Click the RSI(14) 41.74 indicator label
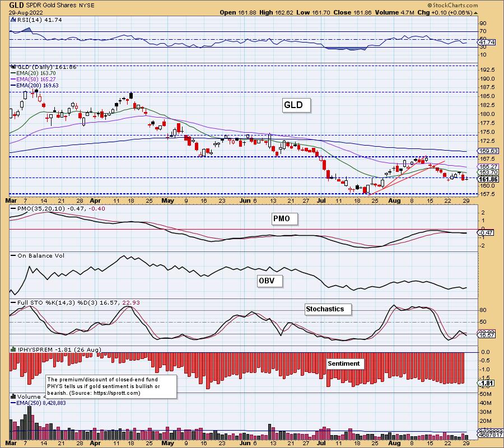504x448 pixels. 40,20
